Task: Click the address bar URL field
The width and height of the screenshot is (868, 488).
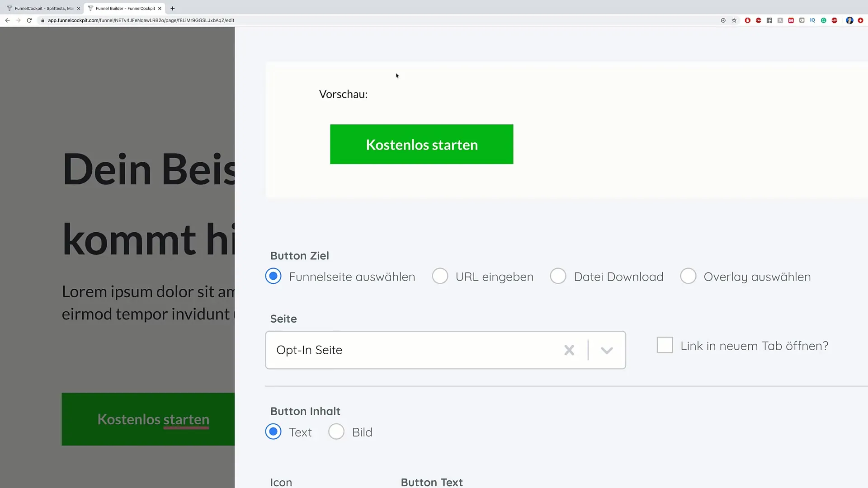Action: (x=143, y=20)
